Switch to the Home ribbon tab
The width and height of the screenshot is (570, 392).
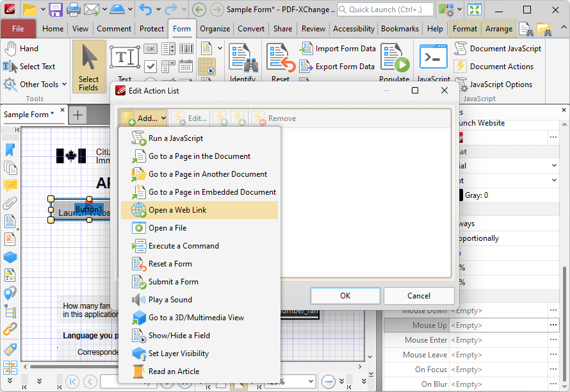point(53,29)
